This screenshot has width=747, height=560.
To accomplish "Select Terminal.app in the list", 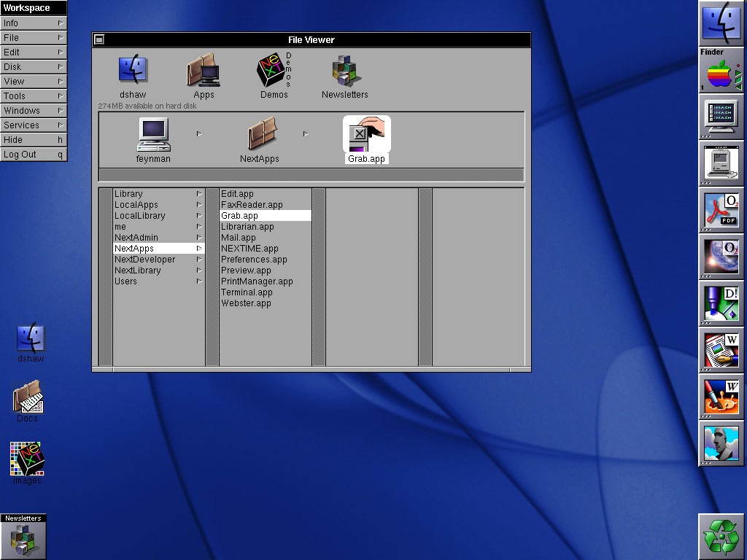I will tap(266, 292).
